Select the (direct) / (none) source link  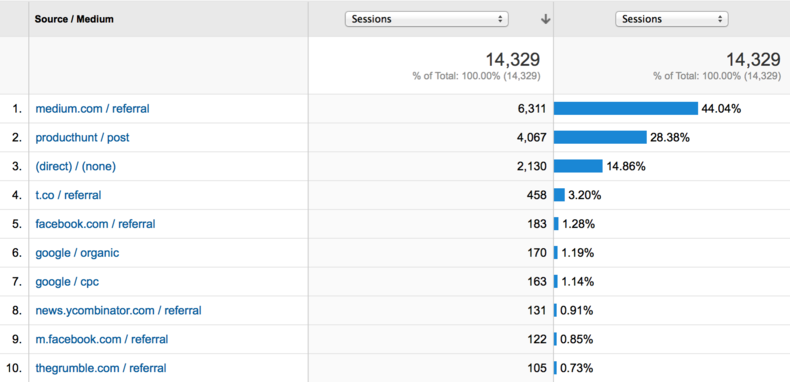tap(76, 166)
